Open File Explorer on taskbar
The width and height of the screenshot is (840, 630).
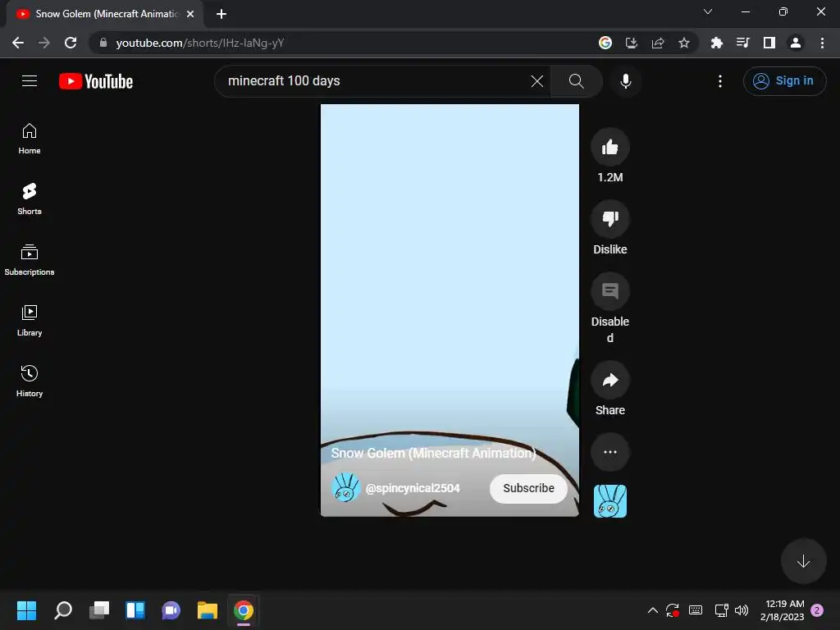(x=208, y=610)
